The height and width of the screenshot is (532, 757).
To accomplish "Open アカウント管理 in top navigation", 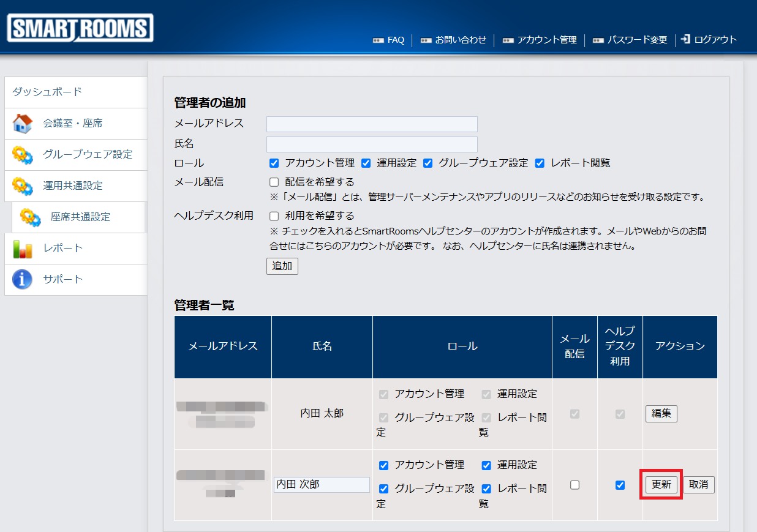I will pos(546,40).
